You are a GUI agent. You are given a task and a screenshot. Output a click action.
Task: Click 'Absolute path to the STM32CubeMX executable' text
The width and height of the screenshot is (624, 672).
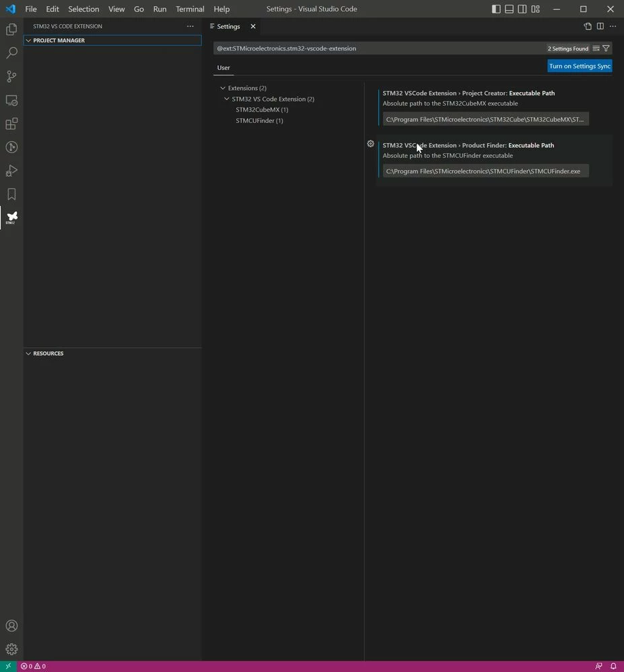point(450,104)
